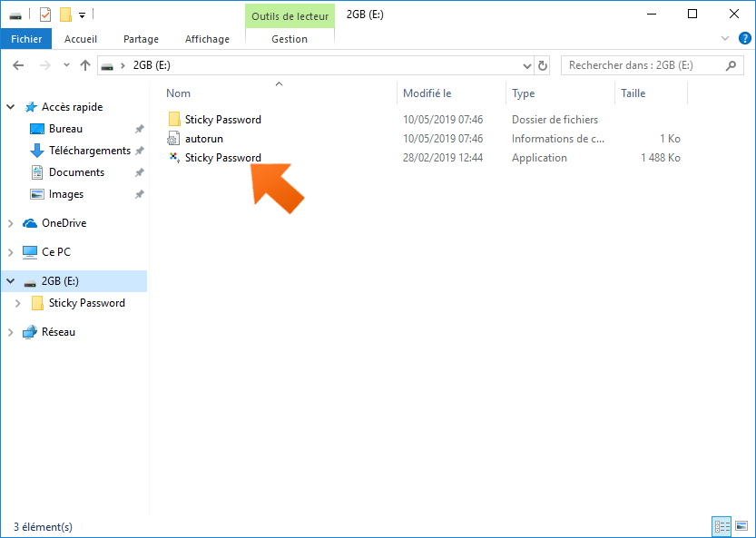The width and height of the screenshot is (756, 538).
Task: Refresh the folder view
Action: (543, 65)
